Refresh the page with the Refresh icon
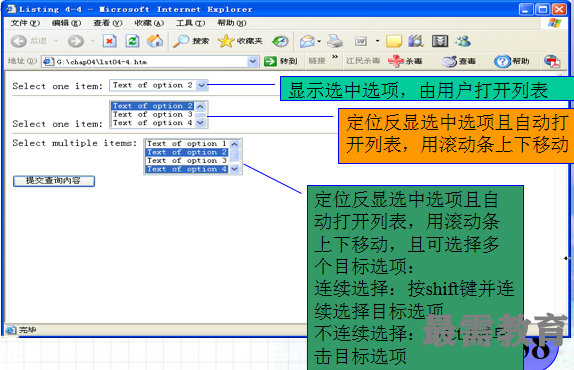Screen dimensions: 574x370 click(132, 41)
